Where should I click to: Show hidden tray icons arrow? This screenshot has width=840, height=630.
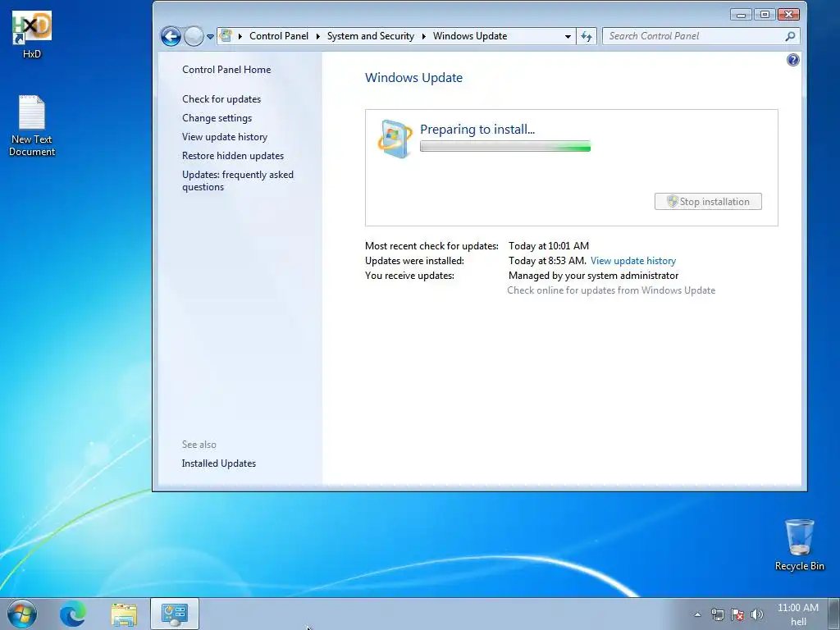(697, 614)
